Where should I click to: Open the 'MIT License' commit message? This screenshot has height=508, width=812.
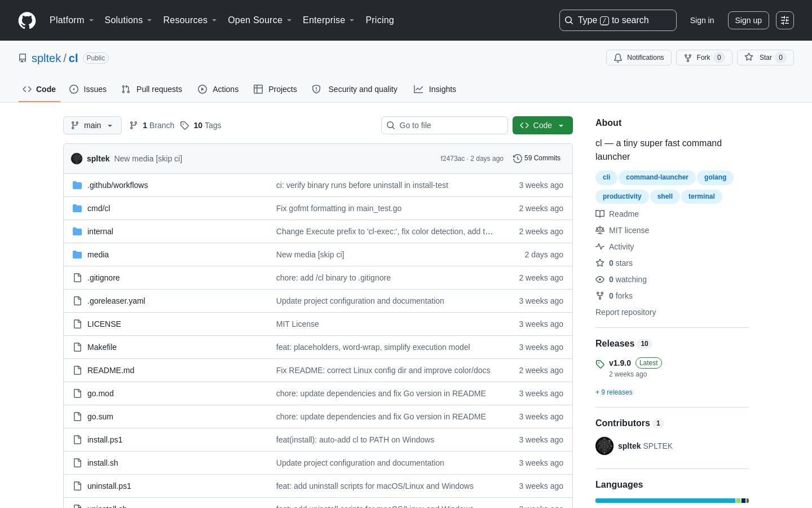click(x=298, y=324)
